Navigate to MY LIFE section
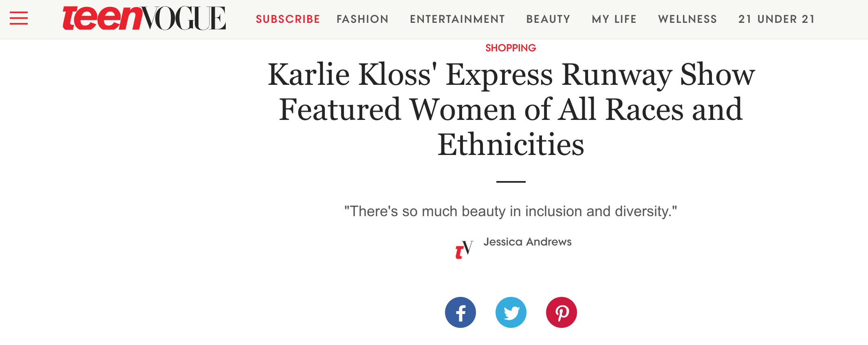868x345 pixels. (x=614, y=19)
